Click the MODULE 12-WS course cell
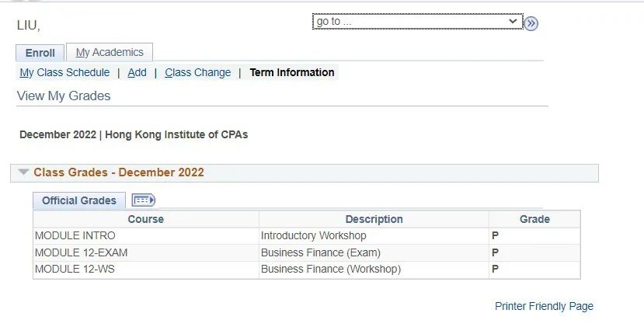Viewport: 644px width, 334px height. pyautogui.click(x=146, y=270)
